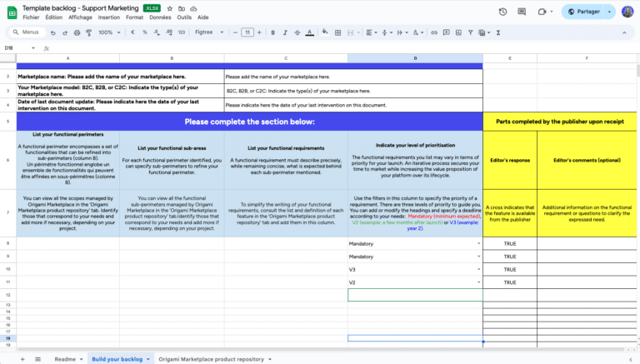Open fill color picker
The width and height of the screenshot is (640, 364).
pos(325,32)
